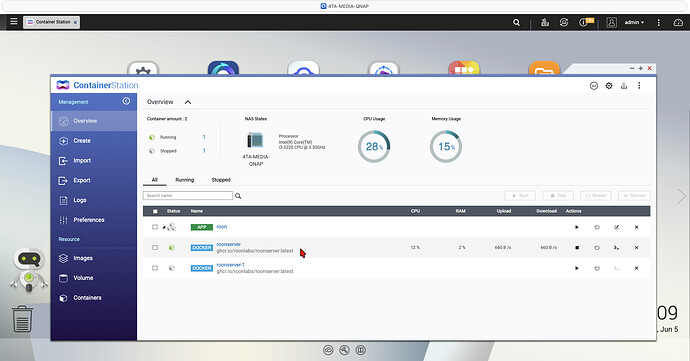This screenshot has height=361, width=690.
Task: Open the background tasks icon in top bar
Action: point(545,22)
